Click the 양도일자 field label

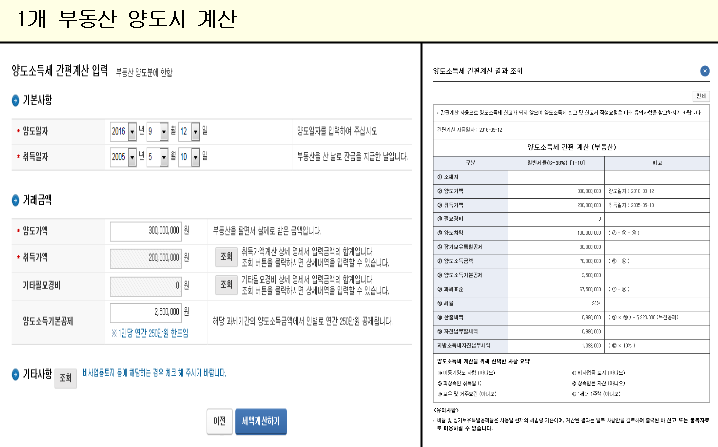point(35,131)
